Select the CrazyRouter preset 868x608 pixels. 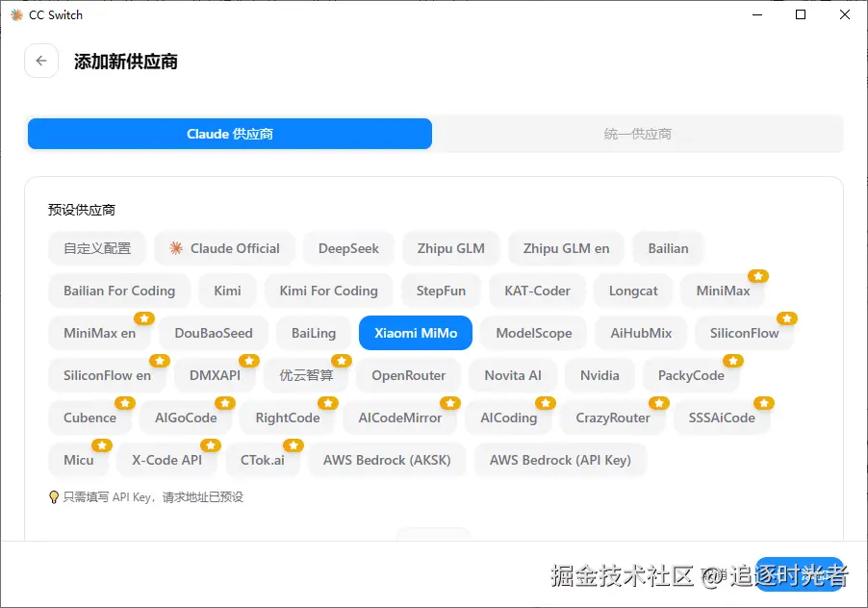(613, 418)
